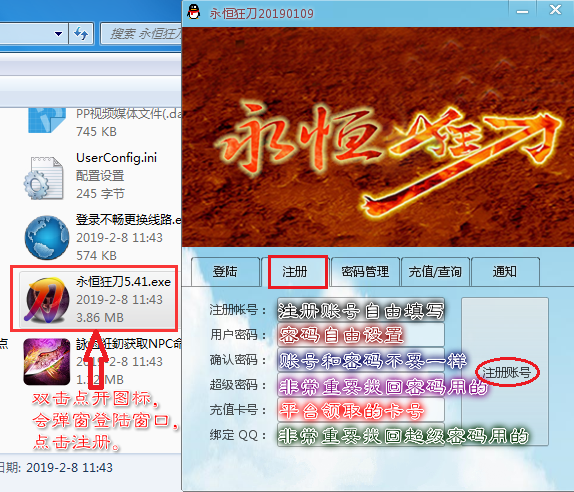The height and width of the screenshot is (492, 574).
Task: Click the Explorer search box 搜索 永恒狂刀
Action: 141,34
